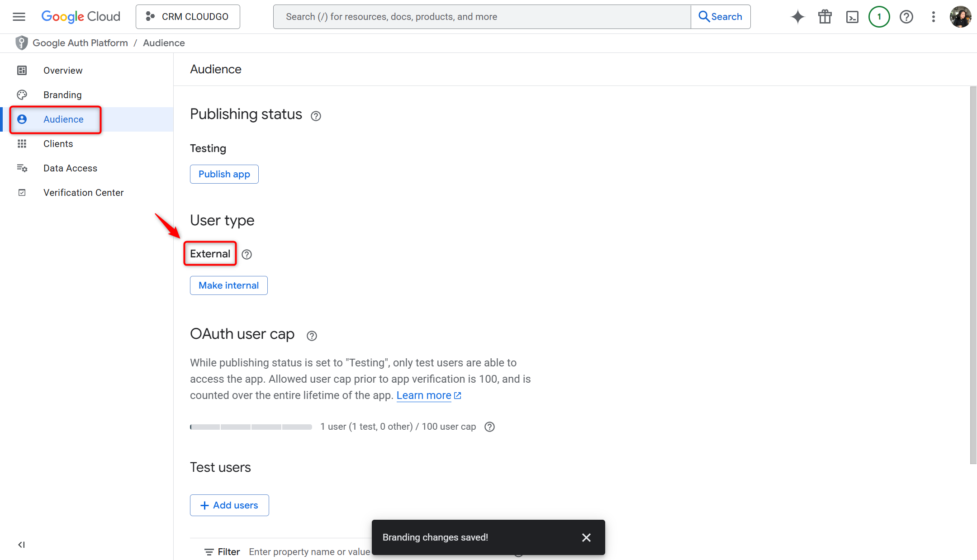The width and height of the screenshot is (977, 560).
Task: Click the user cap progress bar
Action: point(251,427)
